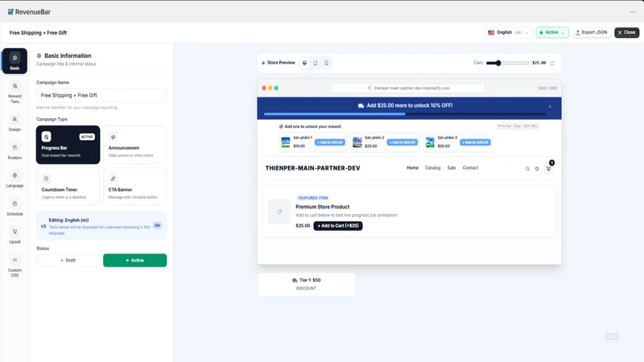The height and width of the screenshot is (362, 644).
Task: Click the Premium Store Product image placeholder
Action: point(279,212)
